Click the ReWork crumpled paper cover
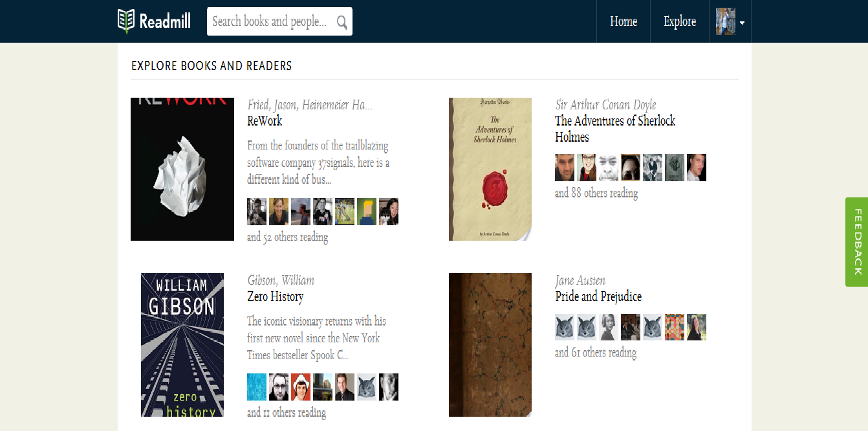Screen dimensions: 868x431 tap(182, 170)
